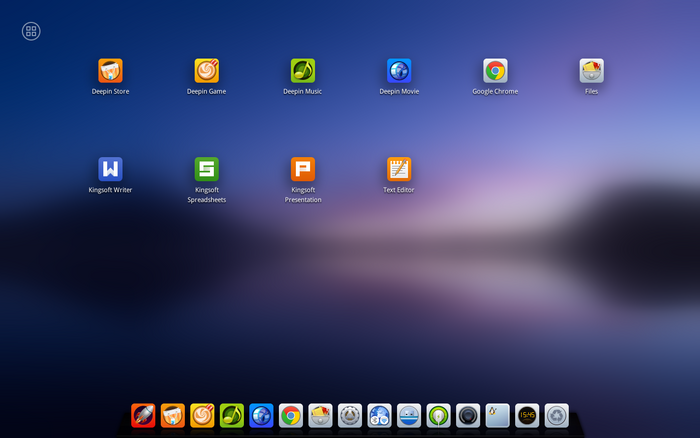Open the disk mount icon in the dock

click(409, 416)
